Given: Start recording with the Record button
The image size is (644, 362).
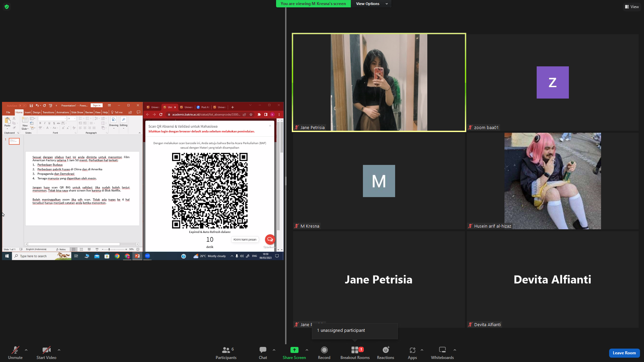Looking at the screenshot, I should pyautogui.click(x=324, y=353).
